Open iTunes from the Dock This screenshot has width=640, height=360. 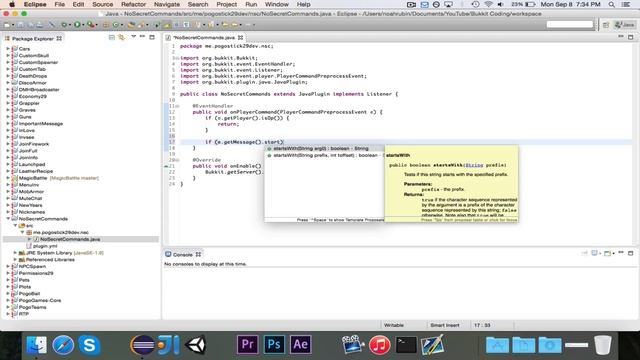(x=380, y=345)
